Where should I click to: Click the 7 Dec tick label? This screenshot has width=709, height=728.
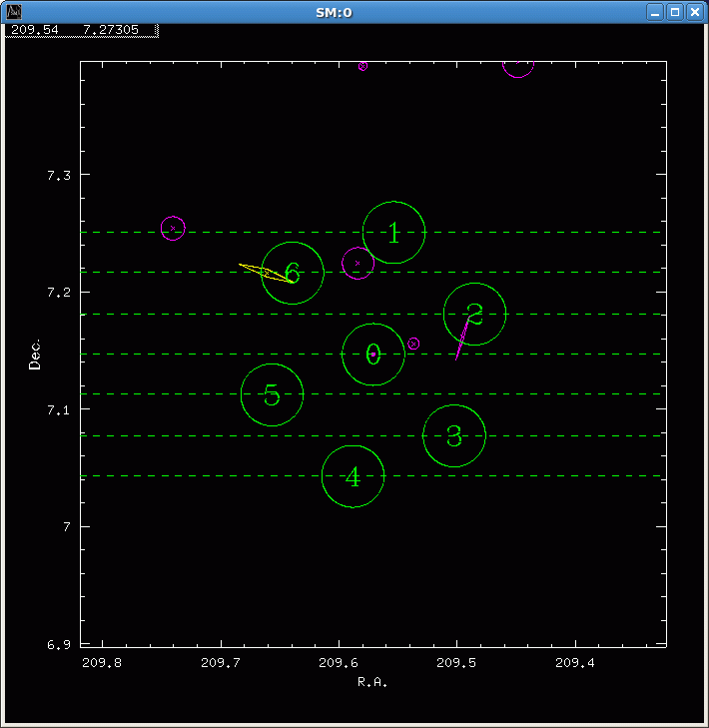click(67, 527)
